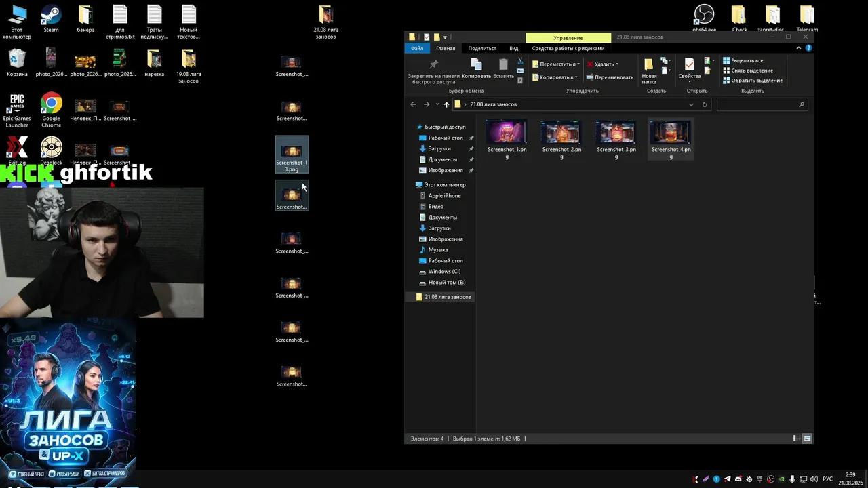Select Screenshot_13.png on the desktop
The width and height of the screenshot is (868, 488).
292,155
